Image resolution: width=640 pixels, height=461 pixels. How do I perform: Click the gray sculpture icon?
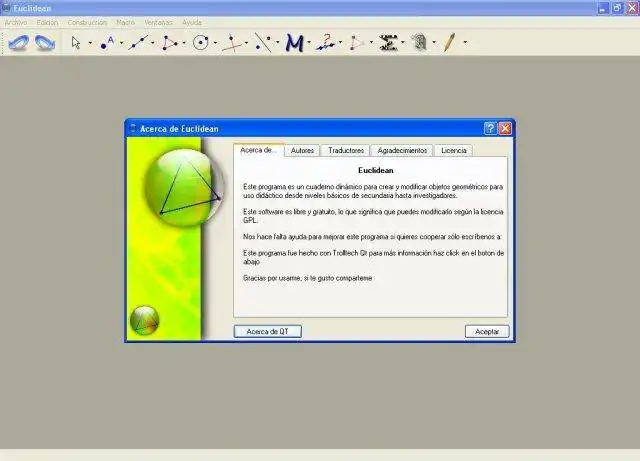point(419,42)
